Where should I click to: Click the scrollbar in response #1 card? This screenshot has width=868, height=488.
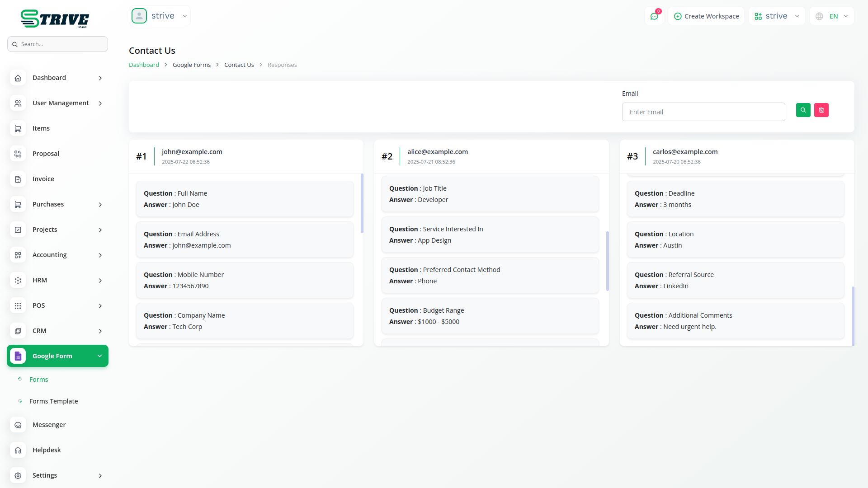(x=362, y=203)
